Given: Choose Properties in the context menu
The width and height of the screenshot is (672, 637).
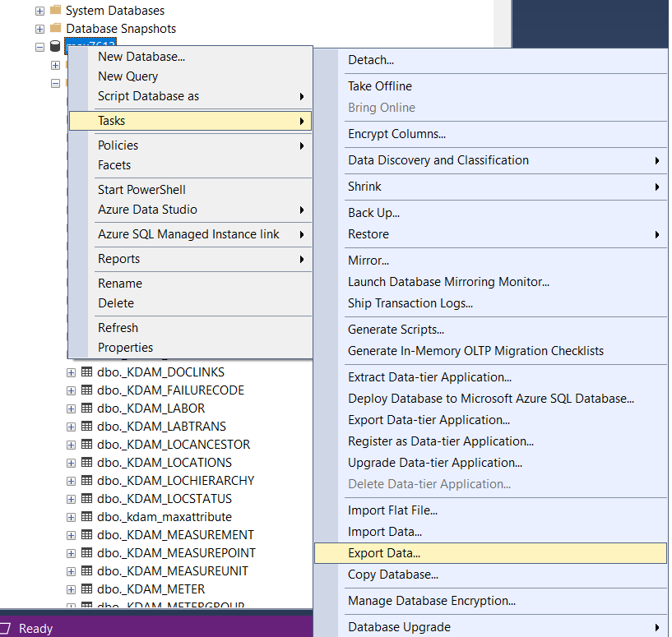Looking at the screenshot, I should click(x=125, y=348).
